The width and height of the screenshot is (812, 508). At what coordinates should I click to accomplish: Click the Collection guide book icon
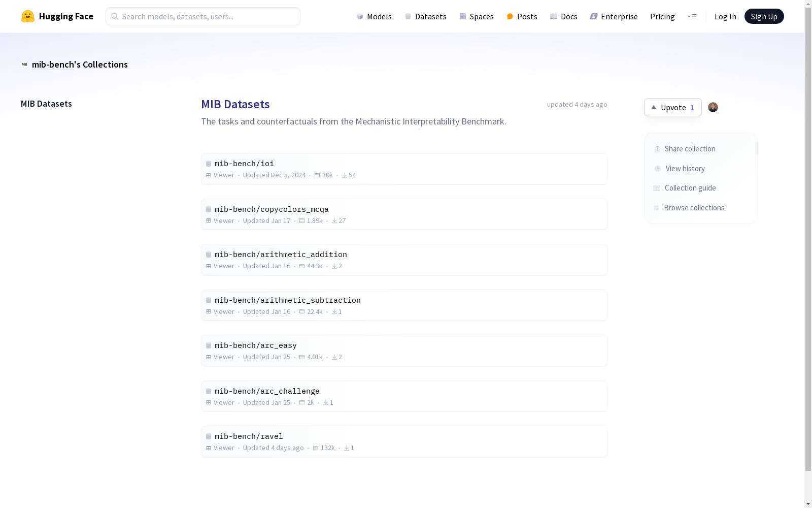657,188
